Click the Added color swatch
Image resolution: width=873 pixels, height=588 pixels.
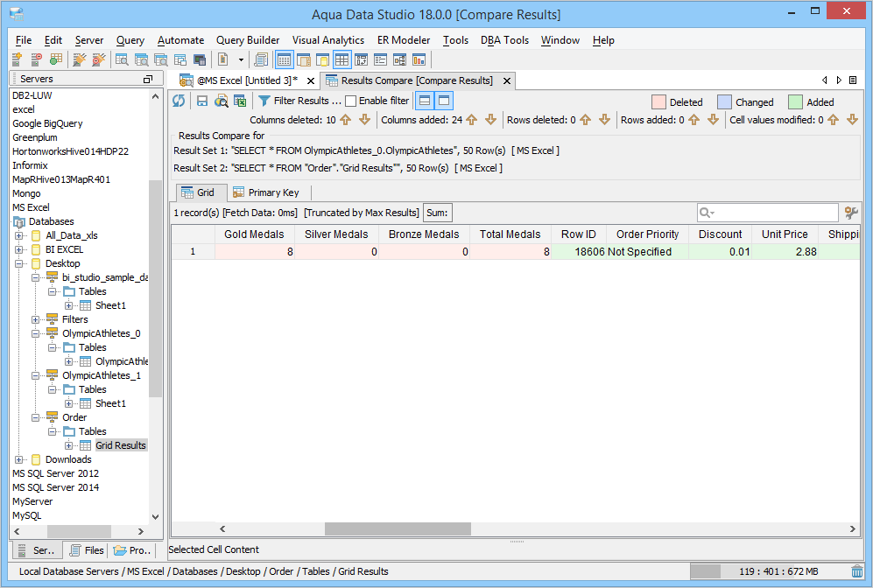click(x=796, y=101)
